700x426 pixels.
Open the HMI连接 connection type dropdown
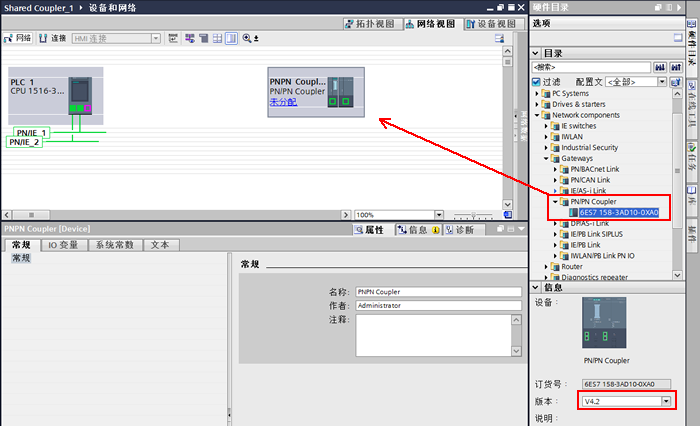point(156,38)
